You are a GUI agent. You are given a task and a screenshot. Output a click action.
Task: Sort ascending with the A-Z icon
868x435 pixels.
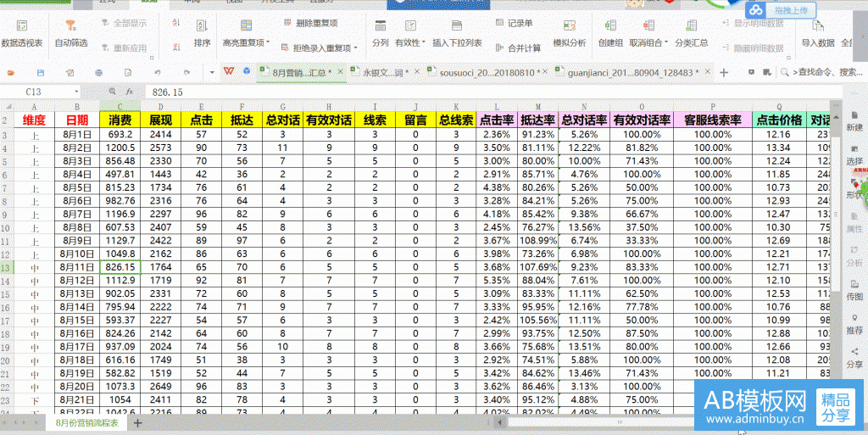(176, 23)
